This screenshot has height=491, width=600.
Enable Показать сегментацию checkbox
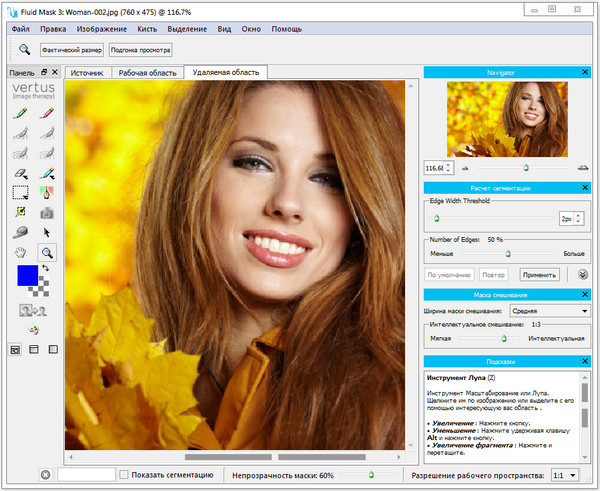124,475
